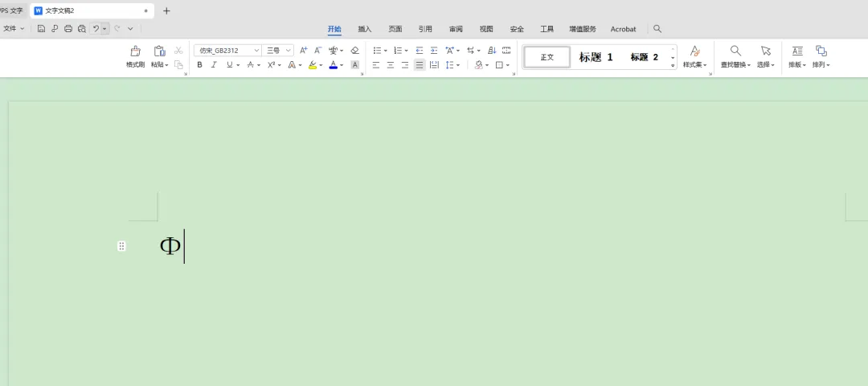The width and height of the screenshot is (868, 386).
Task: Click the paragraph drag handle beside Φ
Action: coord(121,246)
